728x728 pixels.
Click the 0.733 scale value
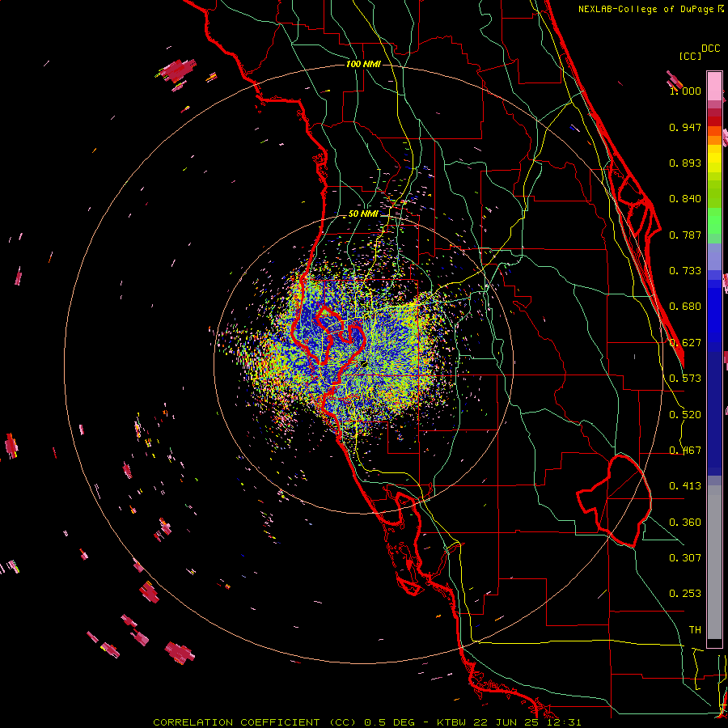(685, 271)
